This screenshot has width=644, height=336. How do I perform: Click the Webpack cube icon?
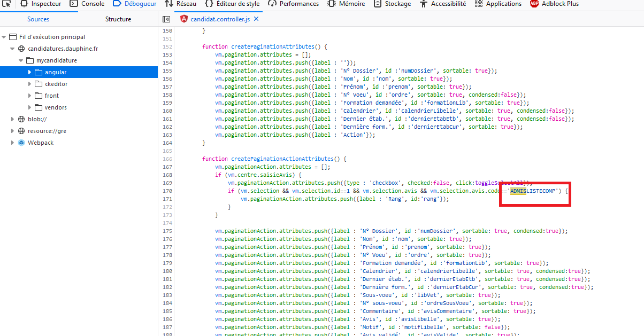coord(21,143)
